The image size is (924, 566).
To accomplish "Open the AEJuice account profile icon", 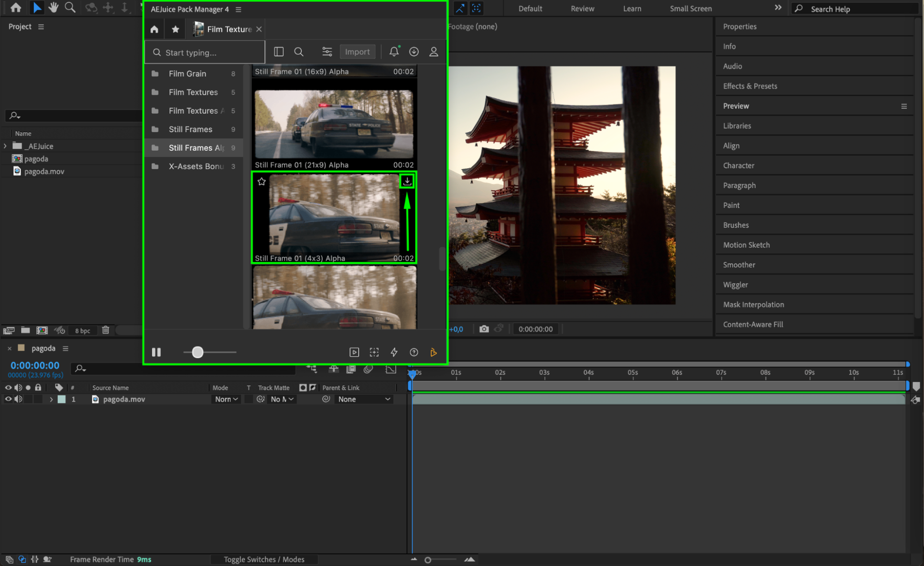I will coord(434,52).
